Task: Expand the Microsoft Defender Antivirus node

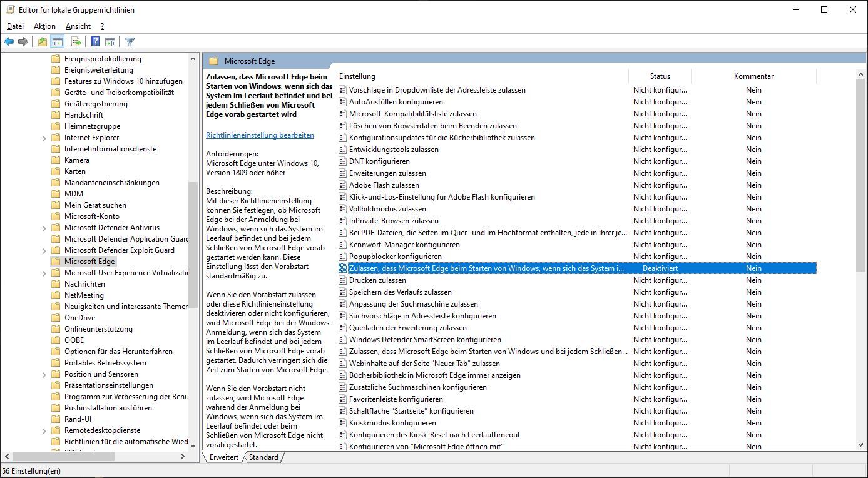Action: point(44,228)
